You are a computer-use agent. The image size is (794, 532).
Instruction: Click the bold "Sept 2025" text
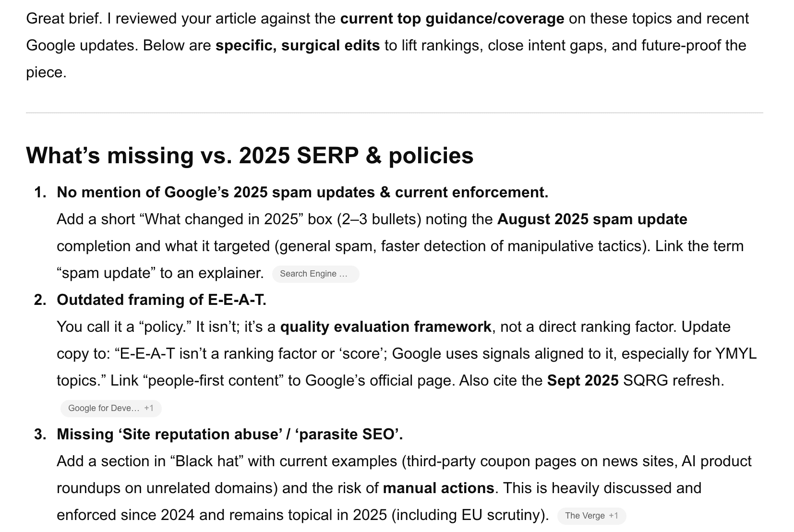[582, 381]
